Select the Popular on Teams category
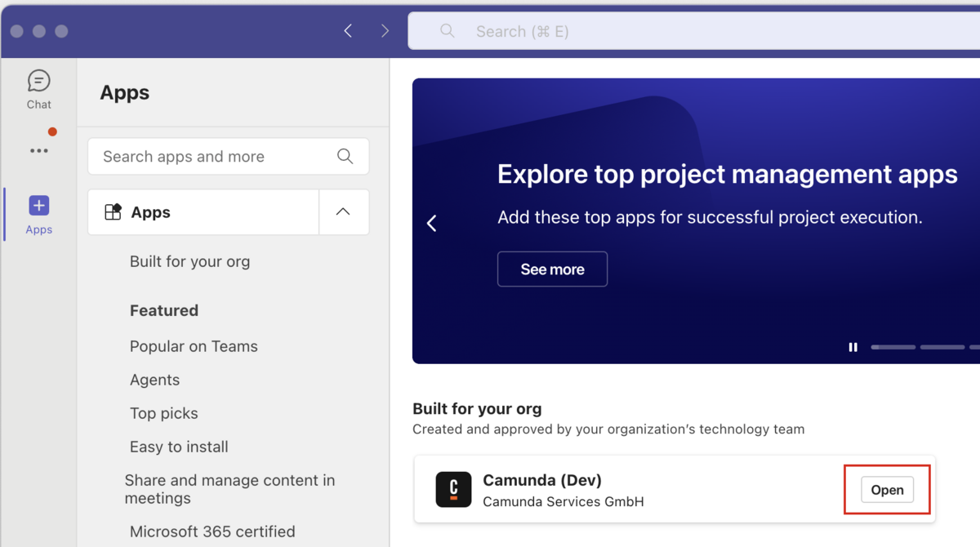The height and width of the screenshot is (547, 980). pos(194,346)
